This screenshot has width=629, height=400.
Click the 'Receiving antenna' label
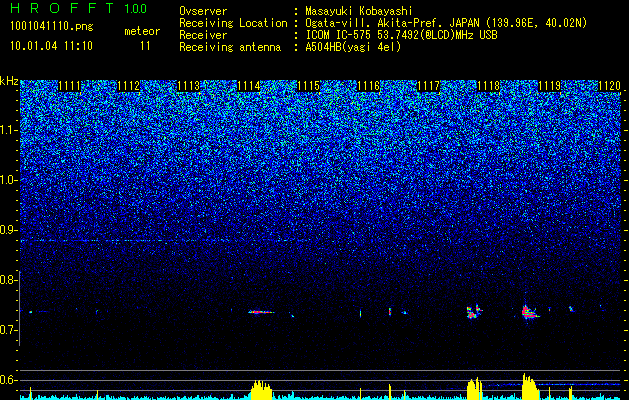(230, 47)
